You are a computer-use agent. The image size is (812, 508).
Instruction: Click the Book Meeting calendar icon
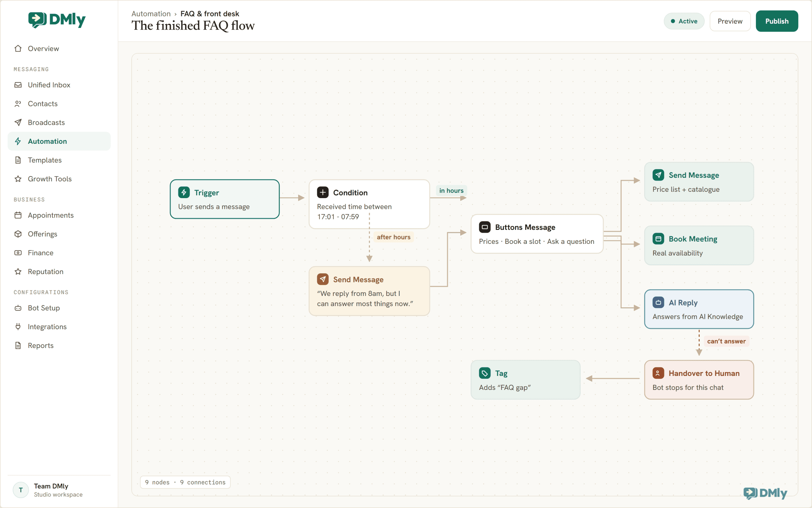click(x=658, y=239)
